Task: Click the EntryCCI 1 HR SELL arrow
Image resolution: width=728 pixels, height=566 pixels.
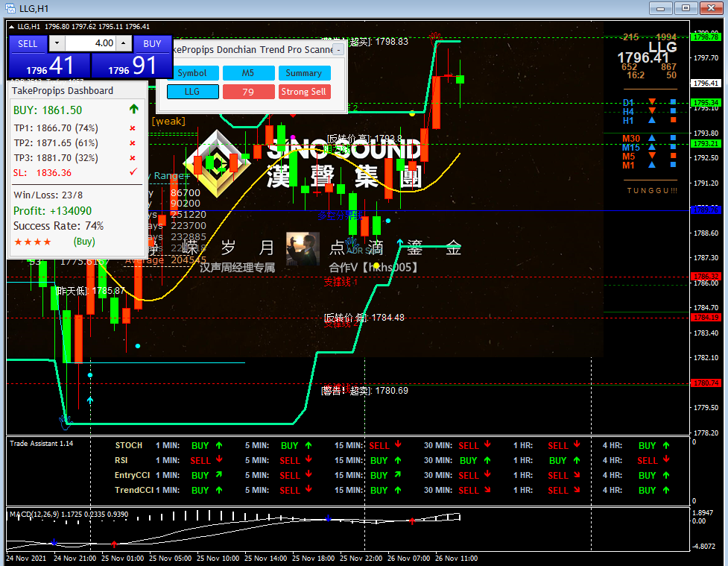Action: pyautogui.click(x=577, y=474)
